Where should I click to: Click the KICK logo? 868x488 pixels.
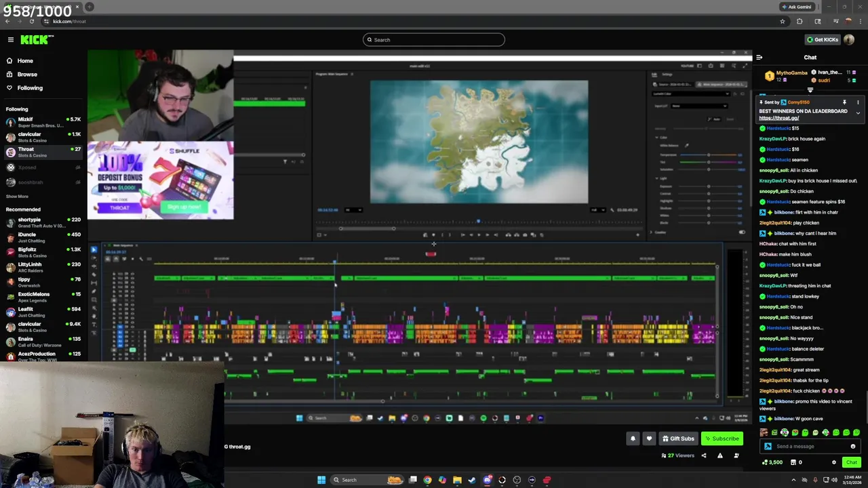point(34,40)
